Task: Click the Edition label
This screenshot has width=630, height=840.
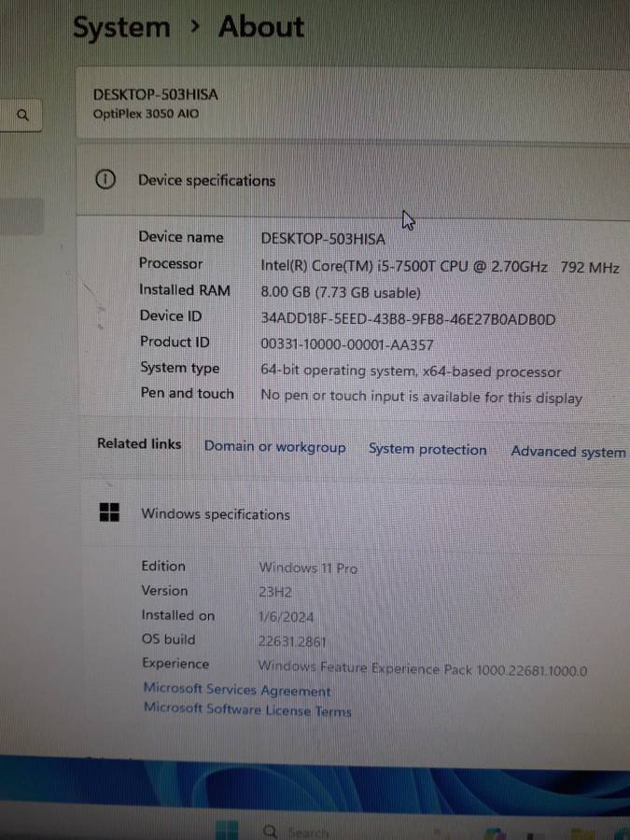Action: [163, 566]
